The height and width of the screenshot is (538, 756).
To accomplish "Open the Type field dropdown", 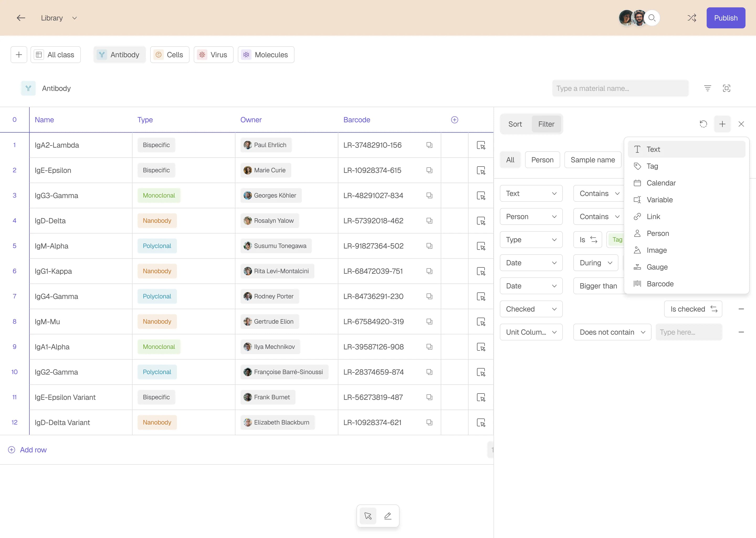I will click(x=531, y=240).
